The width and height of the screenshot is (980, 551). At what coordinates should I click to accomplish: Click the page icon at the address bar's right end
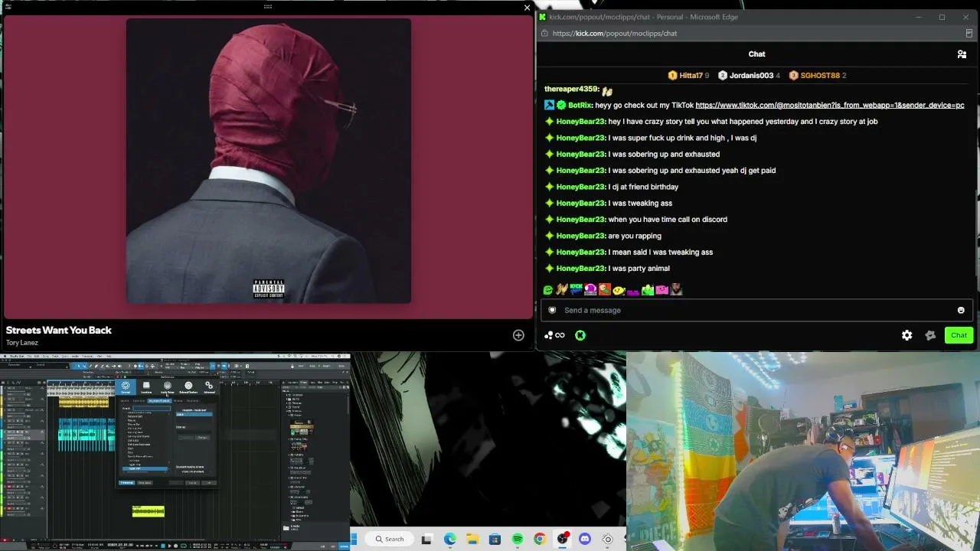pos(969,34)
